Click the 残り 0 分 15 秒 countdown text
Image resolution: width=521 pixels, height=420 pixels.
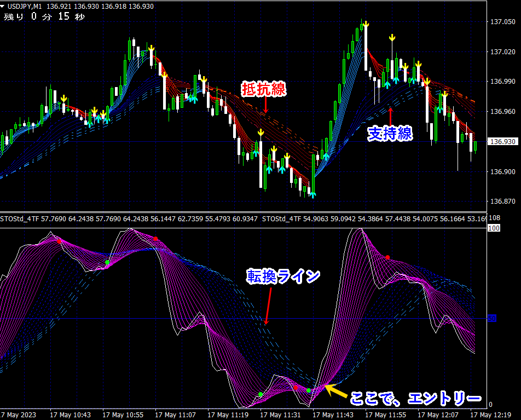(x=44, y=16)
